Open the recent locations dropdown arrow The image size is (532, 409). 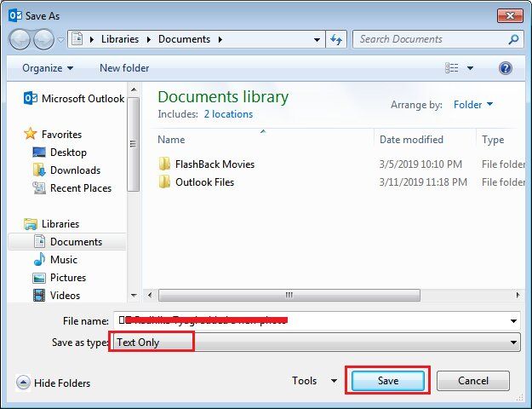[x=60, y=40]
